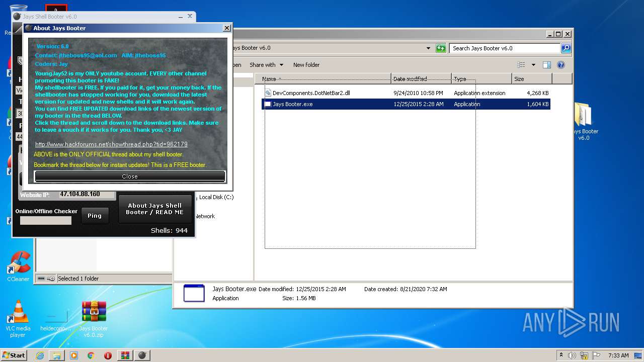Open Action Center flag tray icon
The height and width of the screenshot is (362, 644).
[596, 355]
